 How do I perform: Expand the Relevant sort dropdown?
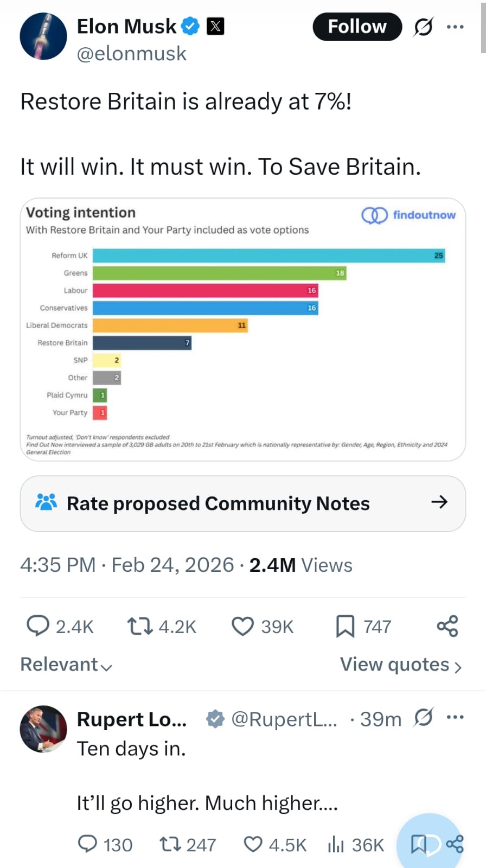[66, 665]
